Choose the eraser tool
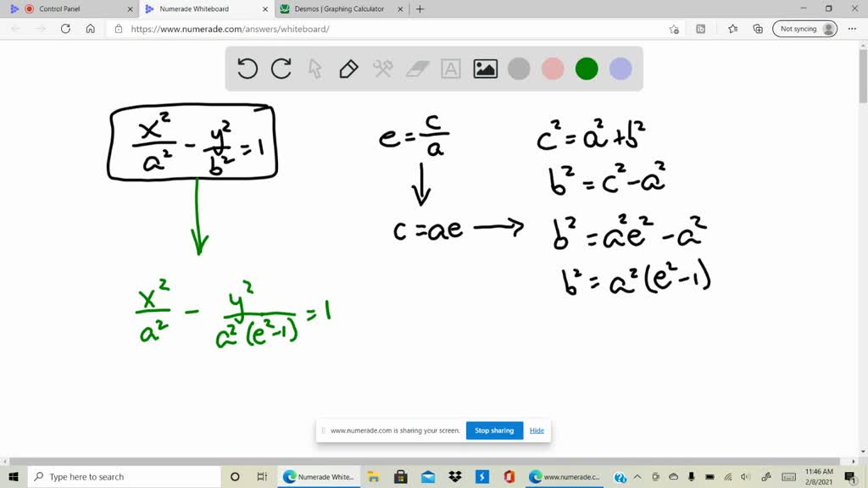868x488 pixels. click(x=418, y=69)
